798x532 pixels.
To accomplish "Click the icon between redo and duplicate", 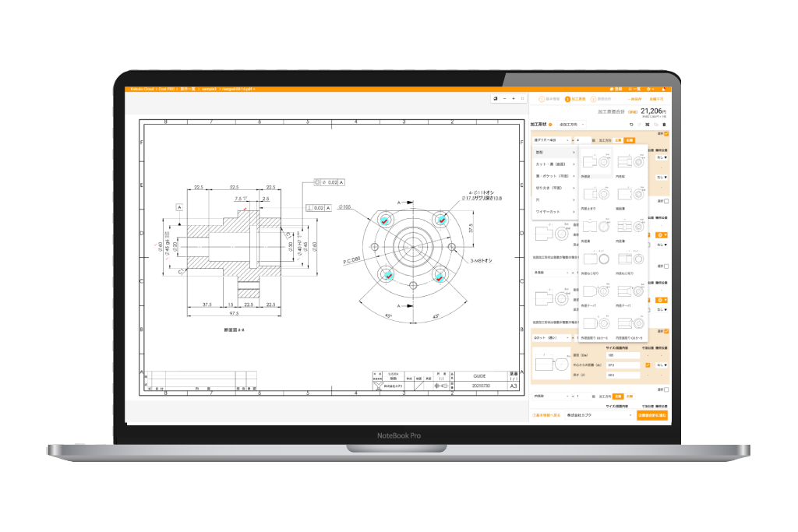I will click(x=648, y=125).
